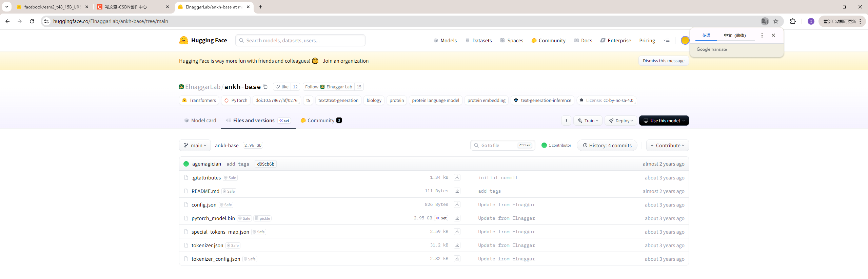Open Datasets in the top navigation
This screenshot has height=279, width=868.
(478, 40)
